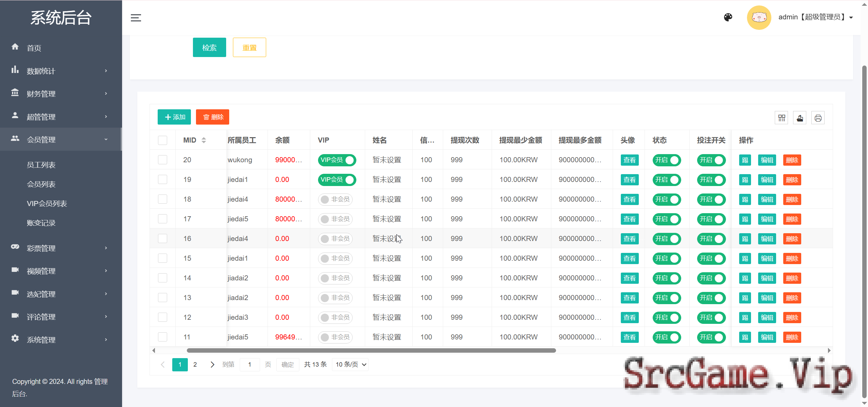This screenshot has width=868, height=407.
Task: Click the 踢 kick button for MID 17
Action: (745, 219)
